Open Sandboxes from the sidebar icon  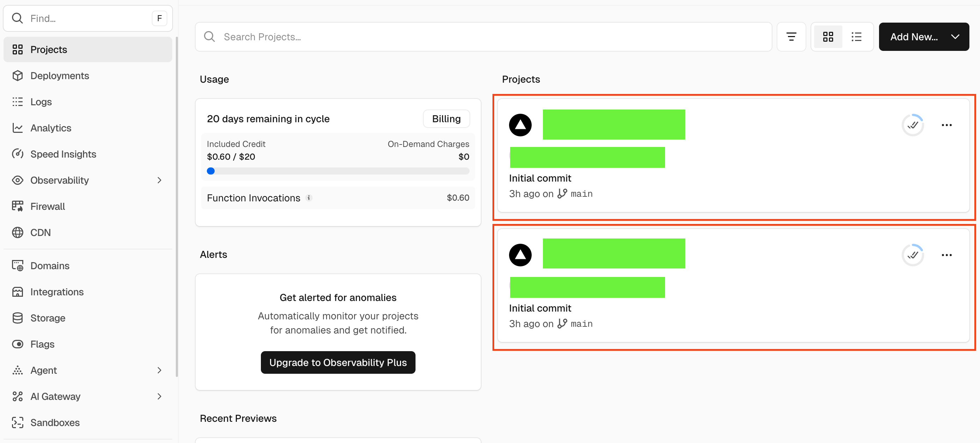18,422
